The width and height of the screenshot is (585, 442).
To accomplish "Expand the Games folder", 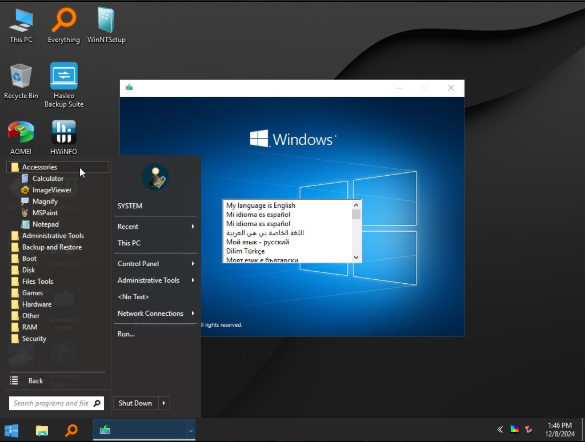I will [x=27, y=293].
